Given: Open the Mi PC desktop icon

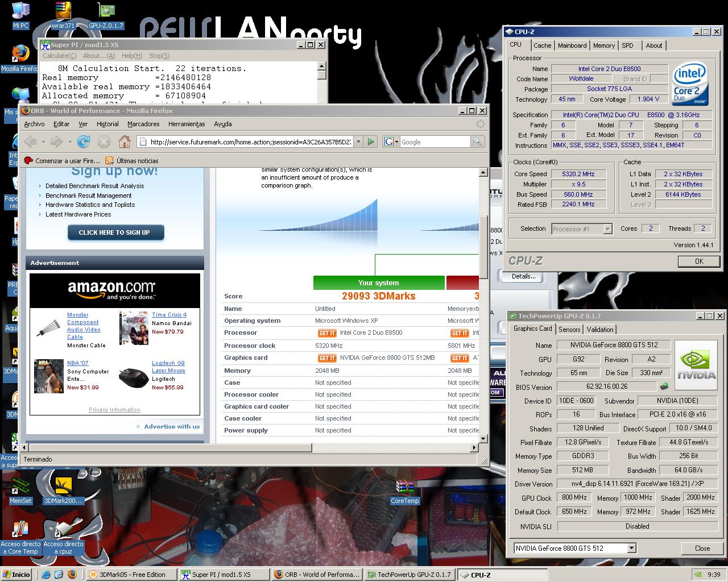Looking at the screenshot, I should pyautogui.click(x=20, y=15).
